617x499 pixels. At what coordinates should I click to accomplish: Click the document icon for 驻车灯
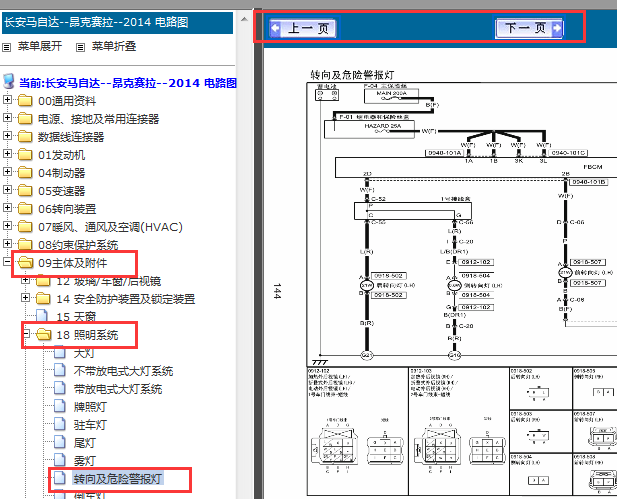coord(60,424)
